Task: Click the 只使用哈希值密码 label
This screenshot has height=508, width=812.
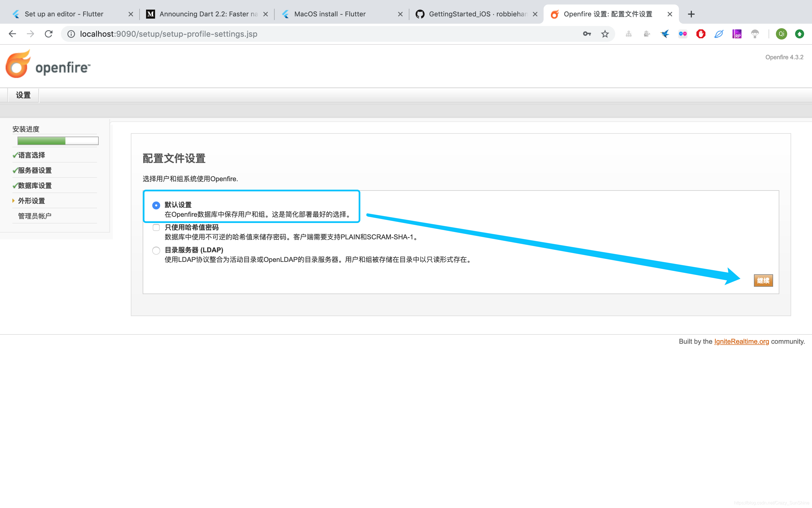Action: pyautogui.click(x=192, y=227)
